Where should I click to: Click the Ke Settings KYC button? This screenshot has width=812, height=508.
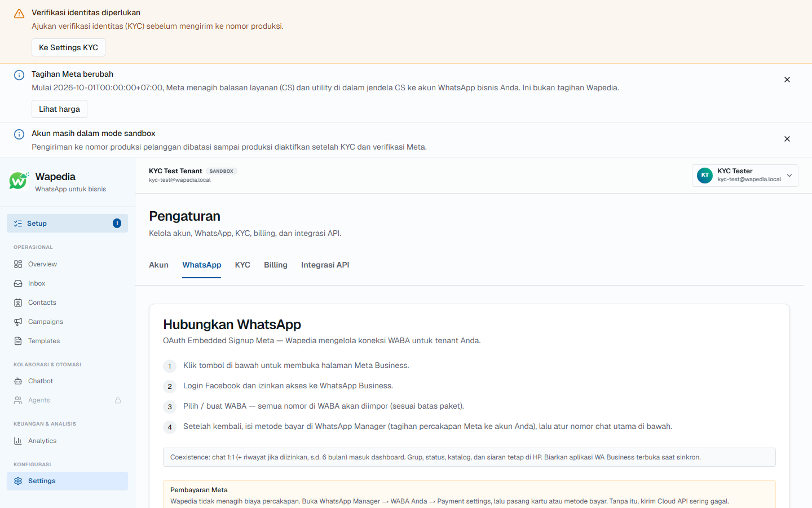pyautogui.click(x=68, y=47)
